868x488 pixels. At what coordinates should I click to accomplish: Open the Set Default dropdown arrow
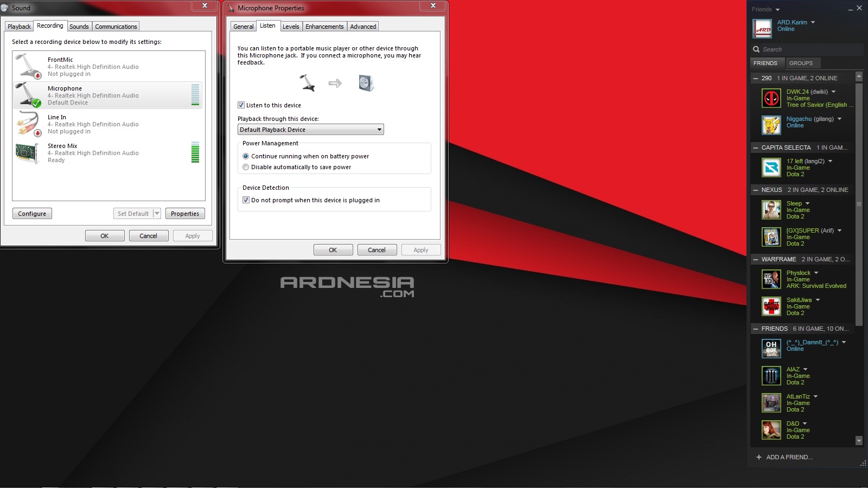pyautogui.click(x=157, y=214)
